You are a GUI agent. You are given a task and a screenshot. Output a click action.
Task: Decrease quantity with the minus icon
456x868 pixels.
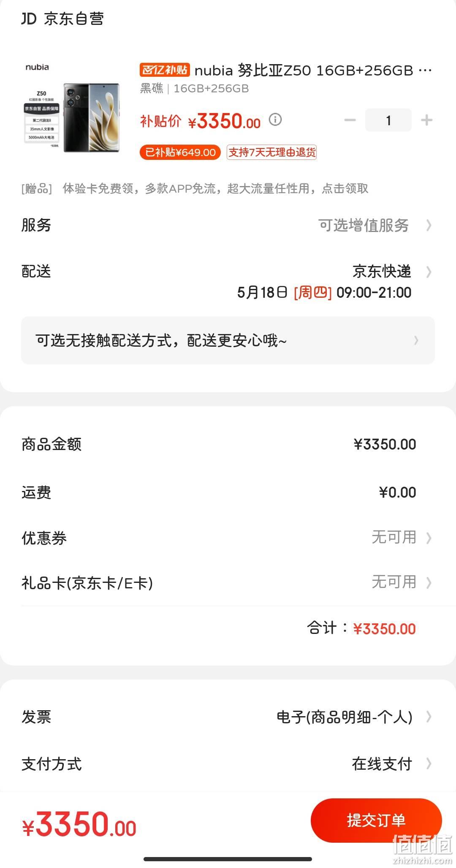pyautogui.click(x=350, y=120)
